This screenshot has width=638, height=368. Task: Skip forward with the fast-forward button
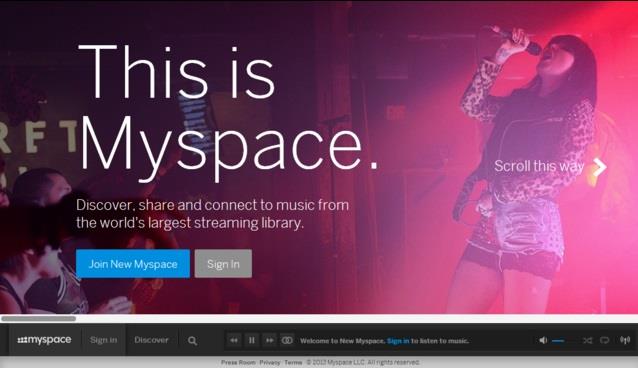269,340
